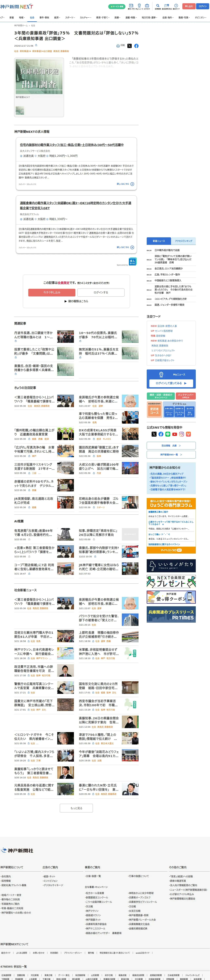
Task: Open the Myニュース pin icon in header
Action: coord(139,7)
